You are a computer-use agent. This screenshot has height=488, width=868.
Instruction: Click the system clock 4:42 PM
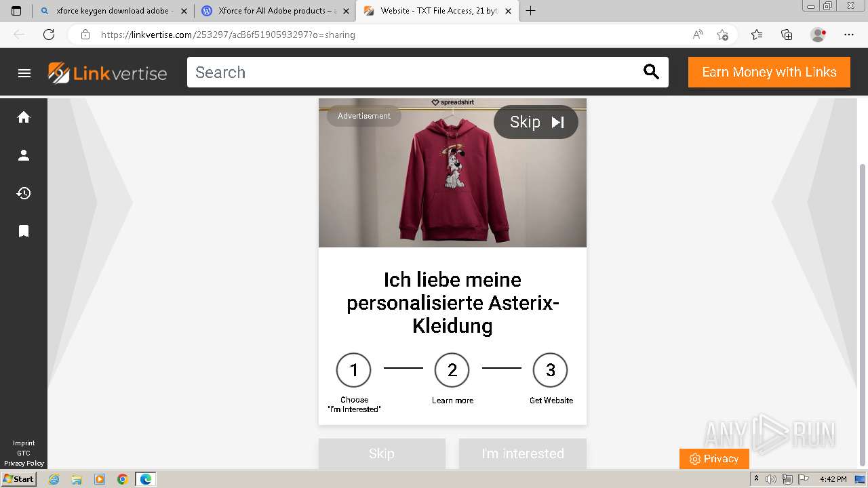(833, 479)
